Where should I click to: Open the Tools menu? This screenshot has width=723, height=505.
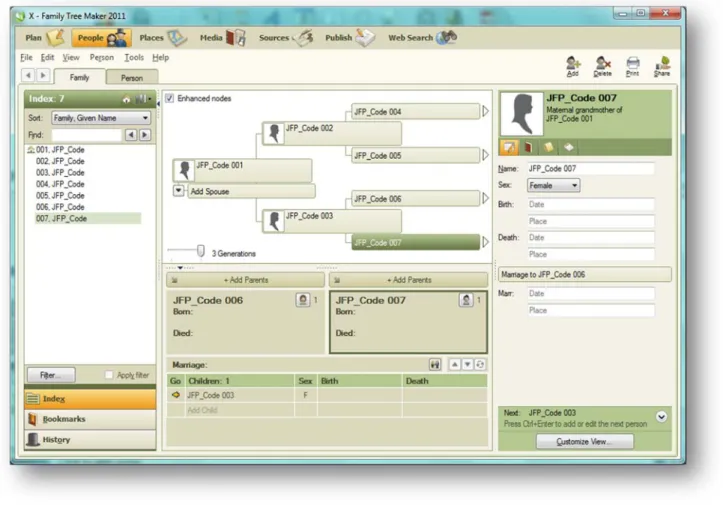click(x=134, y=58)
